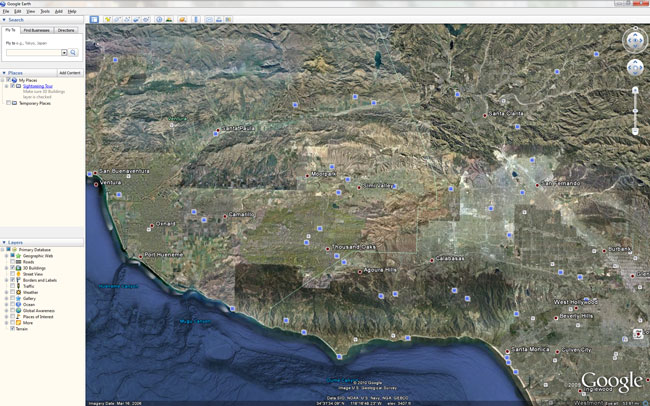Click the Record a Tour toolbar icon
The width and height of the screenshot is (650, 406).
coord(146,19)
